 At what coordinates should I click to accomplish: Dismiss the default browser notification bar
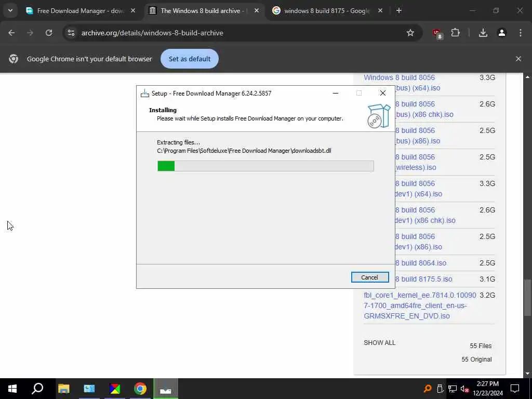coord(518,59)
